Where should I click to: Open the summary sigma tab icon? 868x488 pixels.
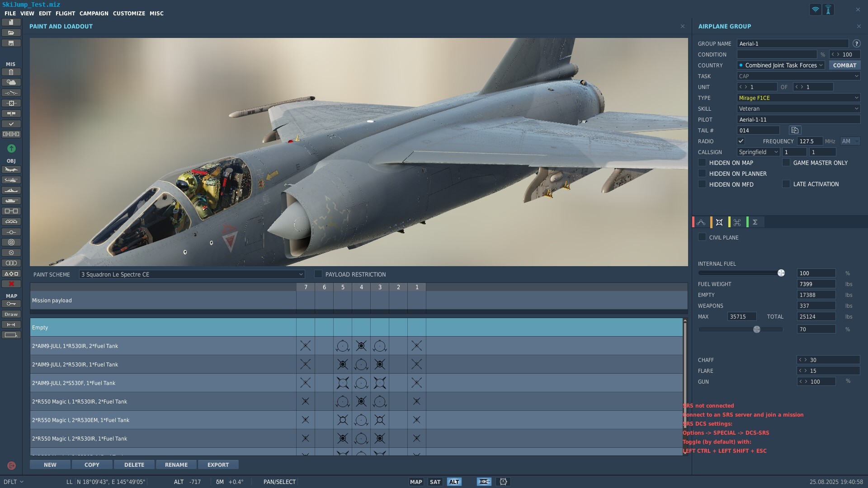pyautogui.click(x=755, y=222)
